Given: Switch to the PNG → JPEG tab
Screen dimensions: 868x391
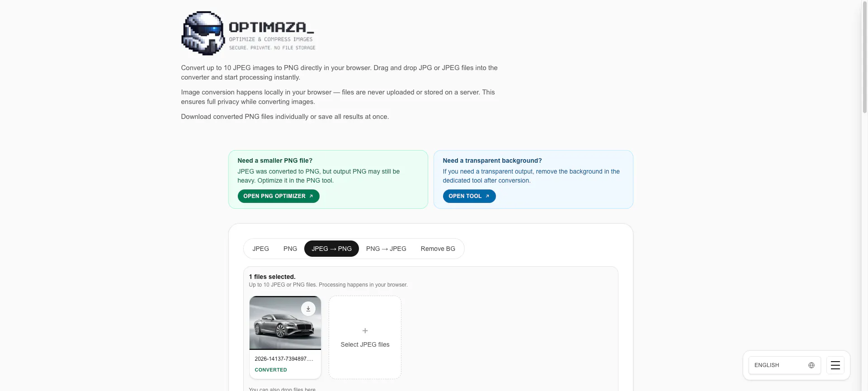Looking at the screenshot, I should (x=386, y=249).
